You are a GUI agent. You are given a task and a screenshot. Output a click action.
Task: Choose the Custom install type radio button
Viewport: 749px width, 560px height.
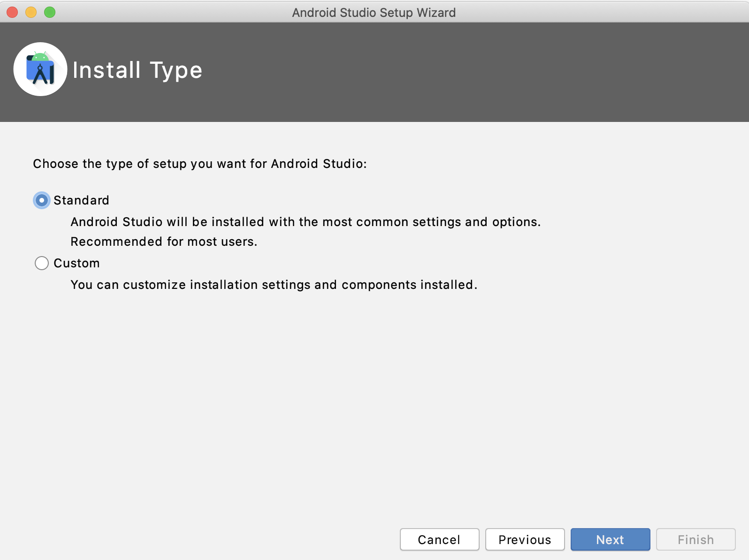point(42,263)
